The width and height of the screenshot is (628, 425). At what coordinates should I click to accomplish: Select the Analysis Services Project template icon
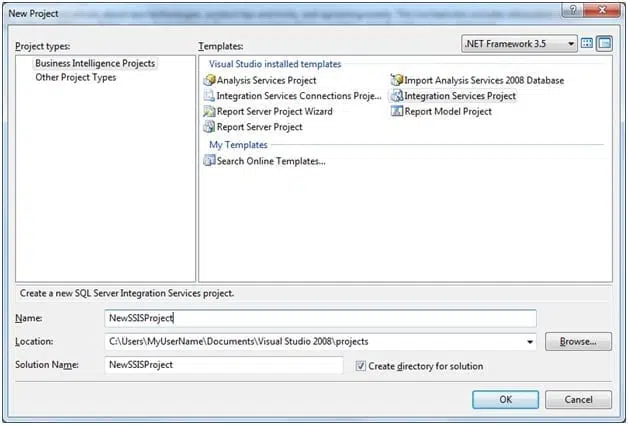209,80
